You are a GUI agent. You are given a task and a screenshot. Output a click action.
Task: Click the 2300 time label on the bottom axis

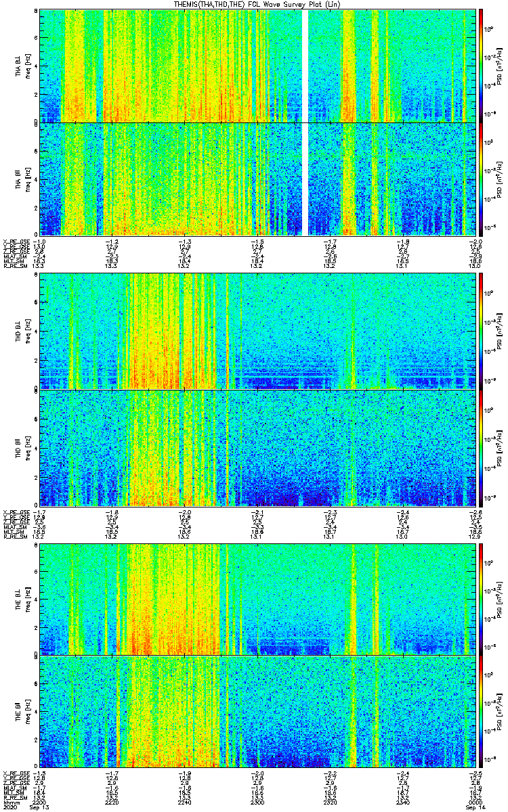point(257,801)
